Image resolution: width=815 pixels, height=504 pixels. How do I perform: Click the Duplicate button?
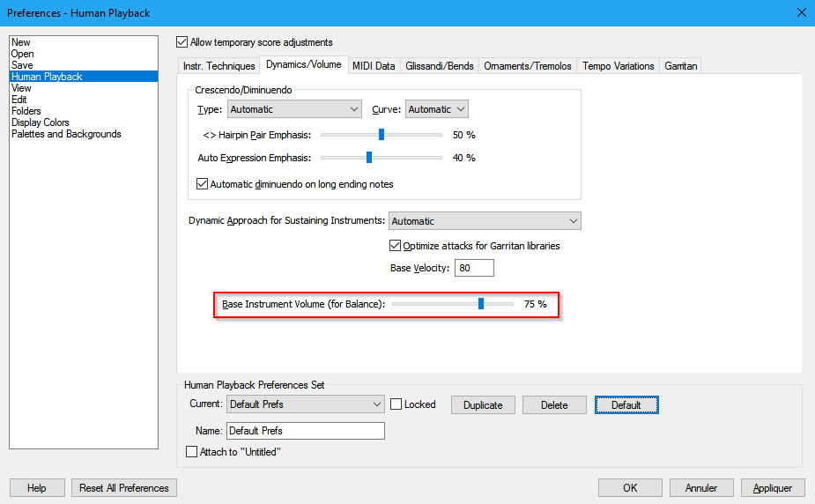point(483,405)
